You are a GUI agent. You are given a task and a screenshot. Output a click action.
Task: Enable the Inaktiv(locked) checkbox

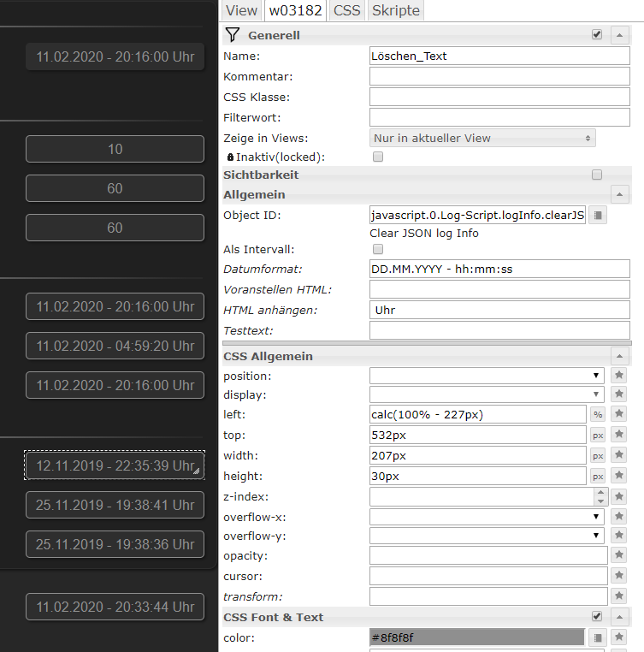click(378, 157)
